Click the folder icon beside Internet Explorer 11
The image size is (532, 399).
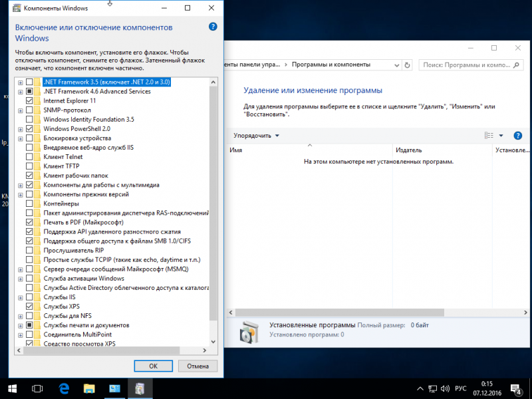pos(37,101)
